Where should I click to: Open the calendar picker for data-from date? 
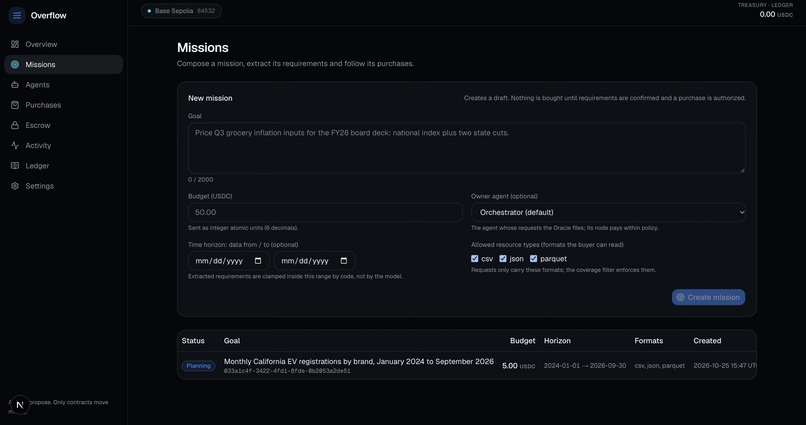pyautogui.click(x=258, y=261)
